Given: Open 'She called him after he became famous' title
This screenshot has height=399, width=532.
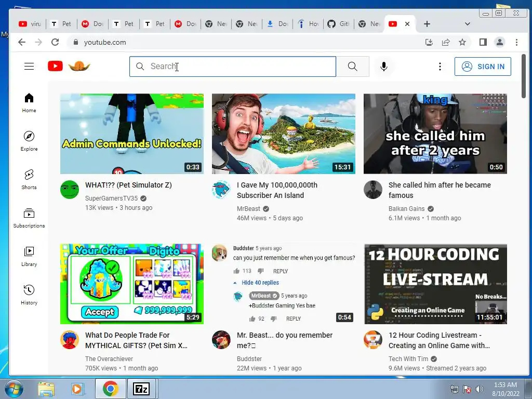Looking at the screenshot, I should coord(440,190).
